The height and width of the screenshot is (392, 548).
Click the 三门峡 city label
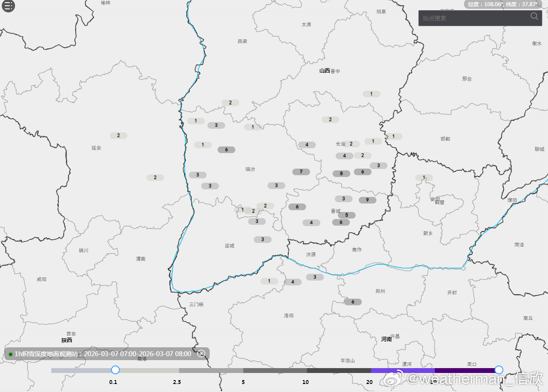(196, 304)
